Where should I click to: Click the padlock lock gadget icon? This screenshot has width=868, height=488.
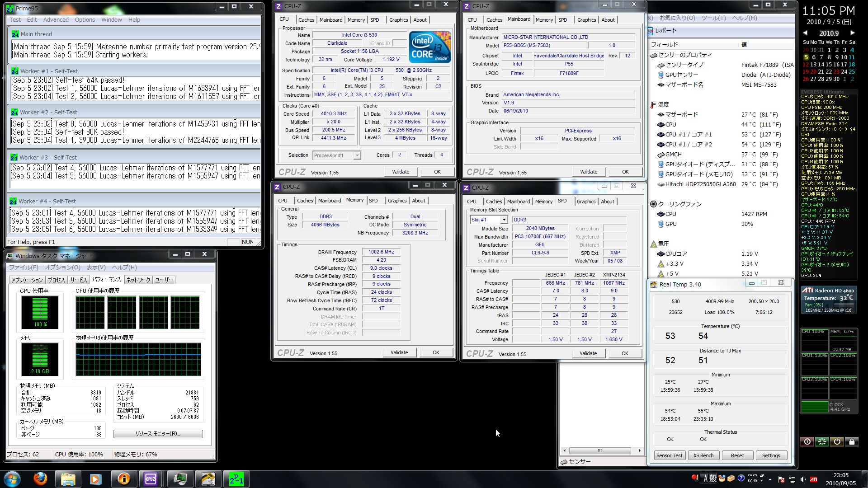(852, 441)
